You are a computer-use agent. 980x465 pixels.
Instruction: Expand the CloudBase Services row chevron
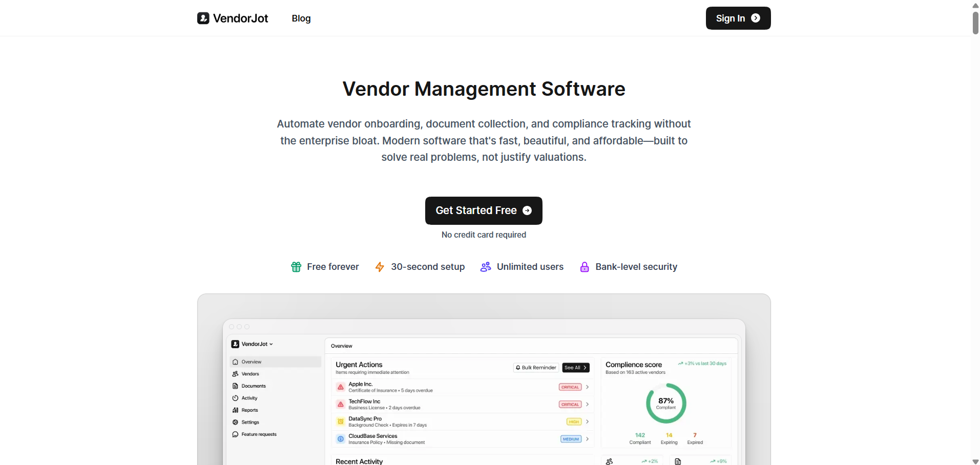tap(588, 439)
